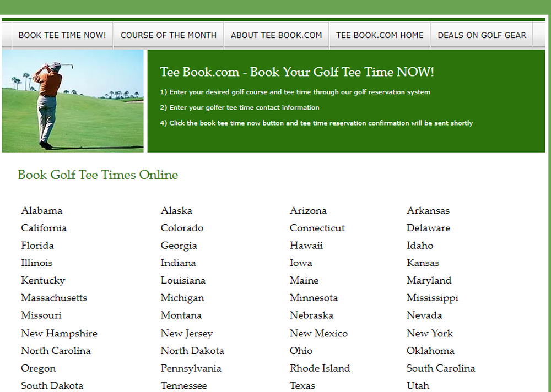551x392 pixels.
Task: Click the Book Golf Tee Times Online heading
Action: [x=98, y=175]
